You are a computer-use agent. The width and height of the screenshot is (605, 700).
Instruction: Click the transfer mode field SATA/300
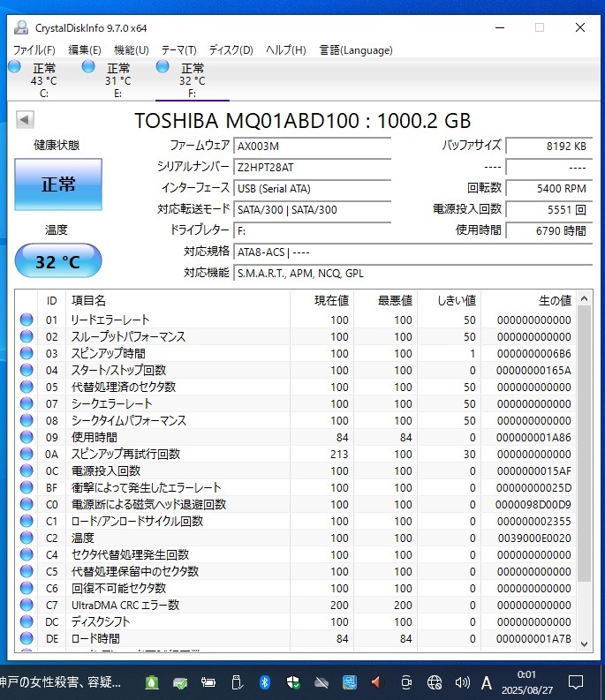pyautogui.click(x=313, y=209)
